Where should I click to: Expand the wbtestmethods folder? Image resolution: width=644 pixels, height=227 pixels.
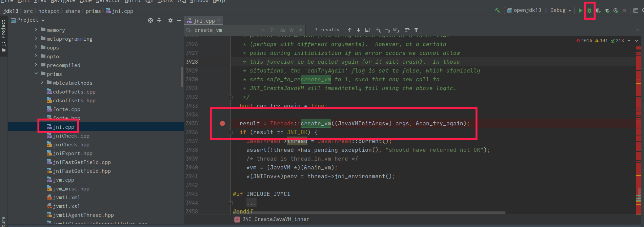42,83
